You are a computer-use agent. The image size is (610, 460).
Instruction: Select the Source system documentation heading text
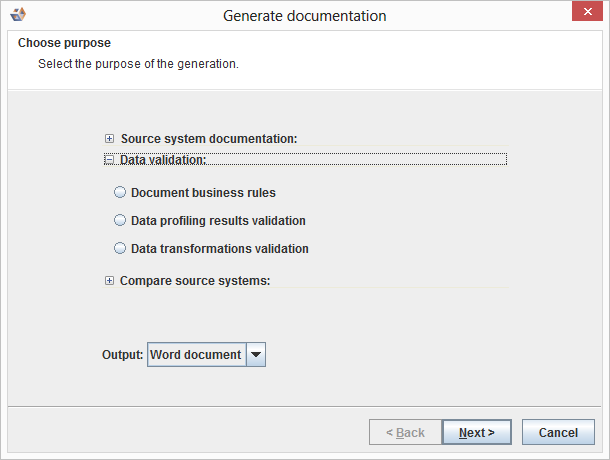[208, 139]
